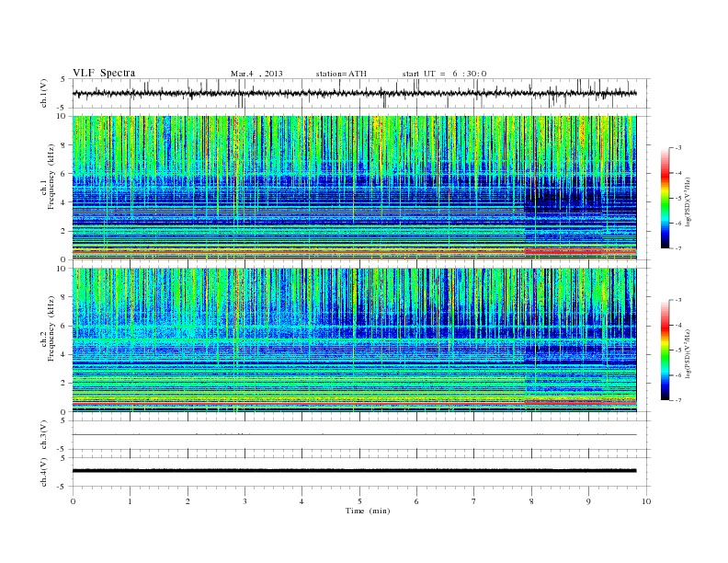Image resolution: width=728 pixels, height=563 pixels.
Task: Select the 'Mar.4 , 2013' date text
Action: click(256, 74)
